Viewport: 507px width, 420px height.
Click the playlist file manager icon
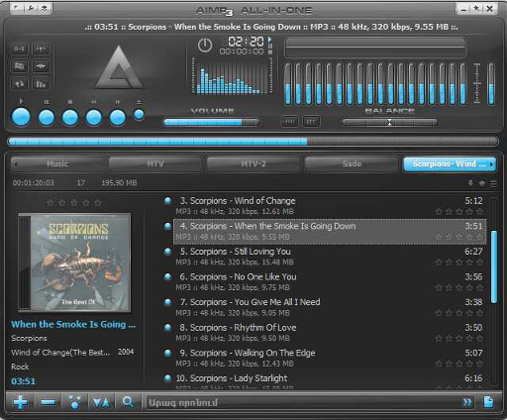click(x=488, y=402)
